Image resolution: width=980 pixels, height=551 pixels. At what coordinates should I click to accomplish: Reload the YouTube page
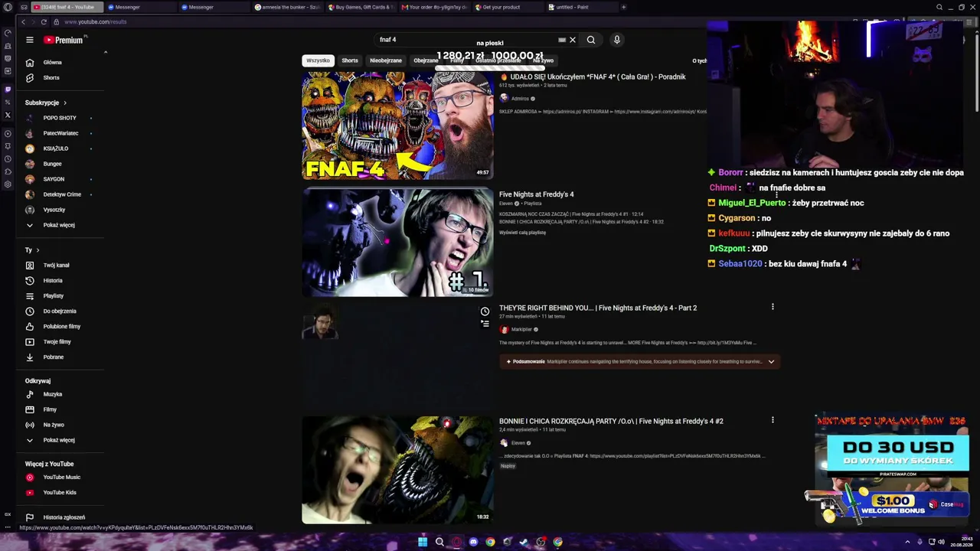[44, 21]
